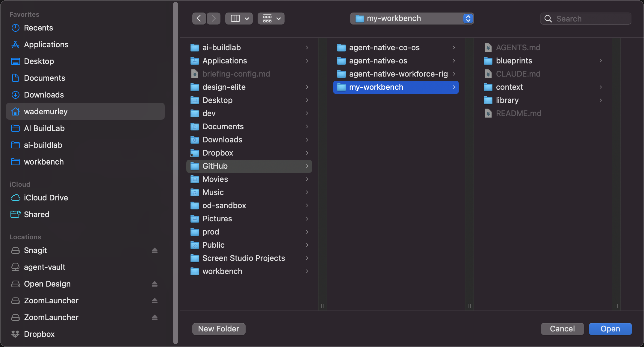Select Desktop in sidebar Favorites

point(85,61)
